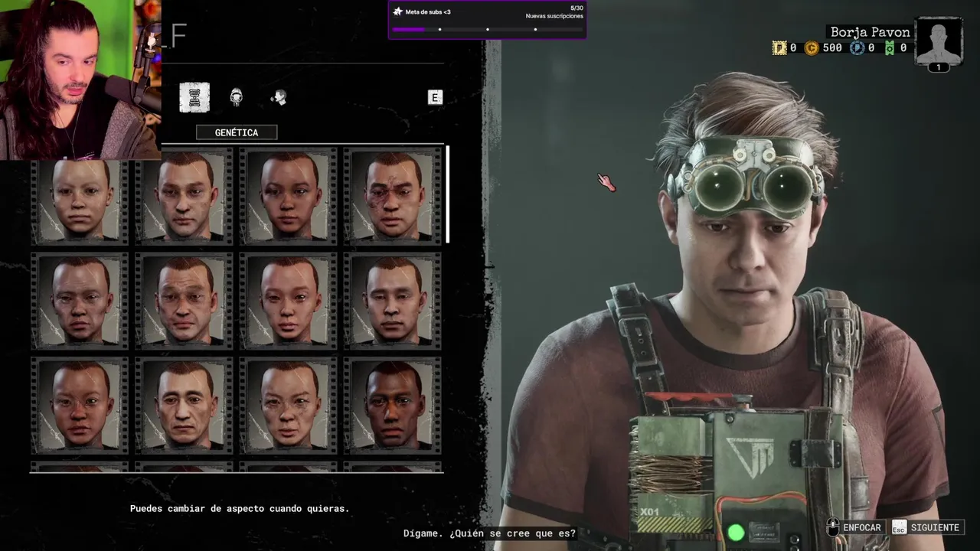Open the side-profile head category icon
The width and height of the screenshot is (980, 551).
(279, 97)
